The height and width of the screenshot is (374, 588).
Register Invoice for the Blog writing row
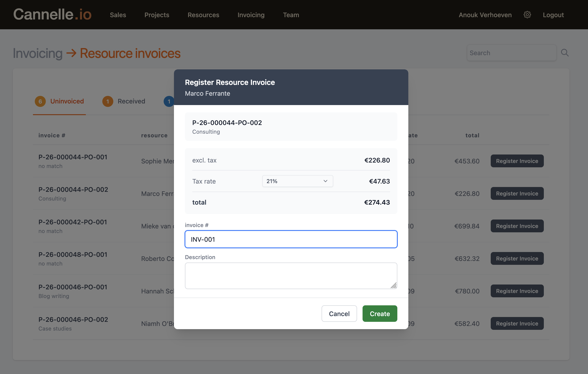[517, 291]
